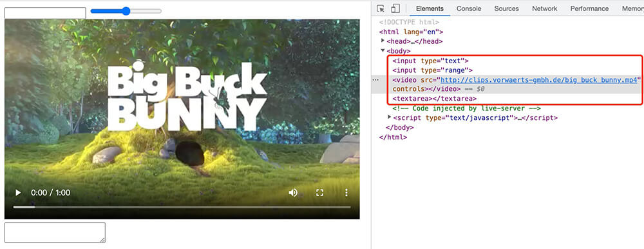Collapse the body element node
The height and width of the screenshot is (249, 644).
point(383,50)
